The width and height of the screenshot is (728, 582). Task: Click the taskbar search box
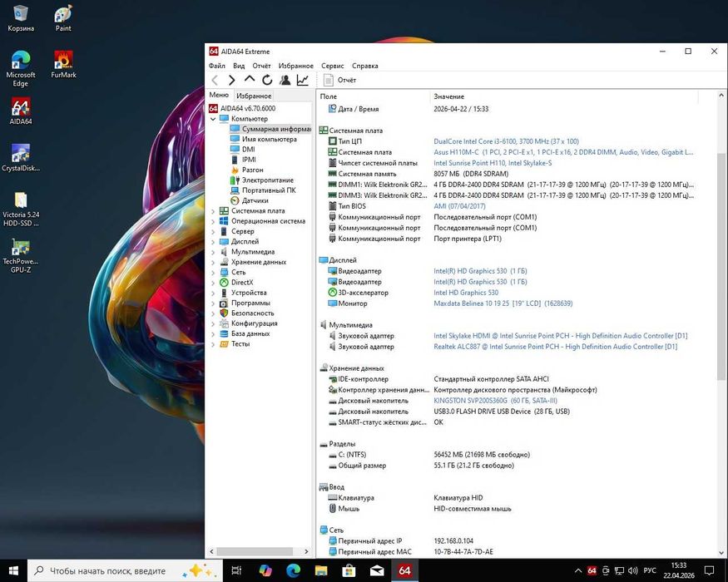[125, 570]
